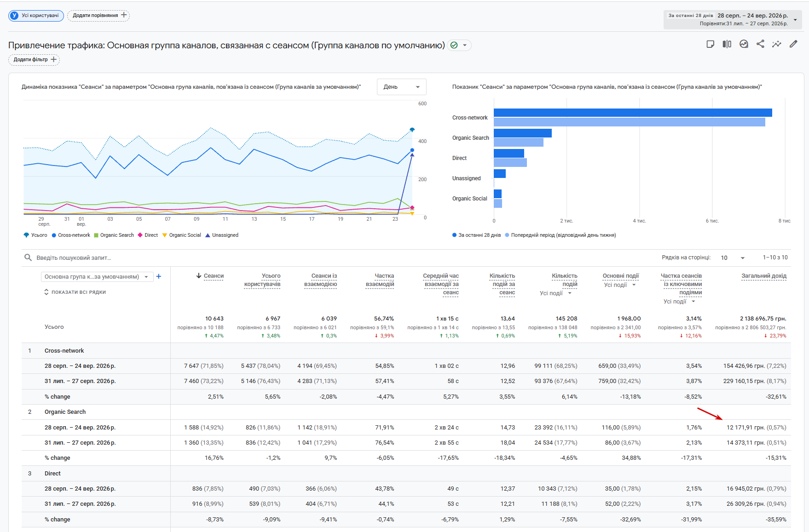809x532 pixels.
Task: Click the Cross-network dark blue bar
Action: (633, 113)
